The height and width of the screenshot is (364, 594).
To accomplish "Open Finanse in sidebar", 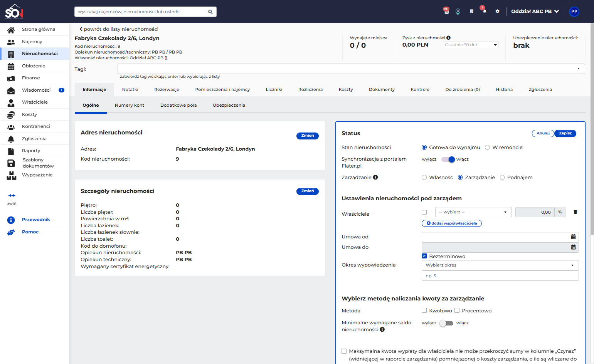I will pos(35,78).
